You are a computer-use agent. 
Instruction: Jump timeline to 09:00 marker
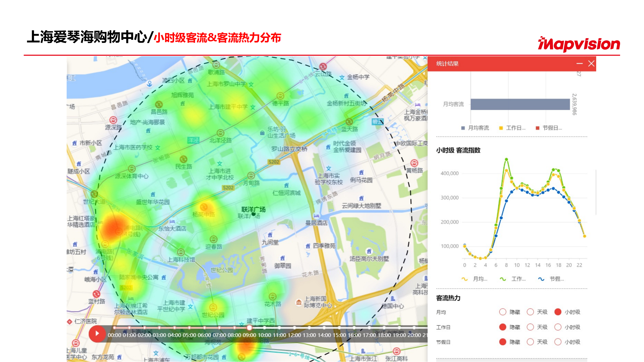point(249,327)
